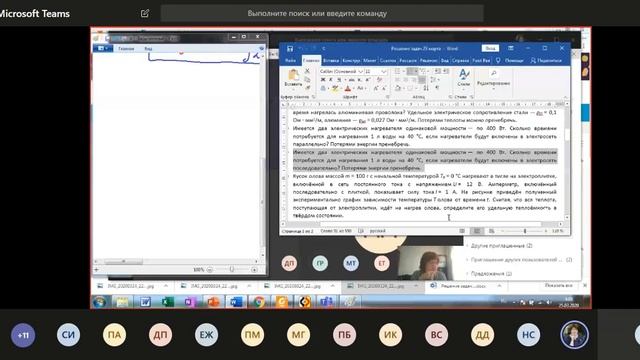Click Показать все in downloads bar

point(558,286)
